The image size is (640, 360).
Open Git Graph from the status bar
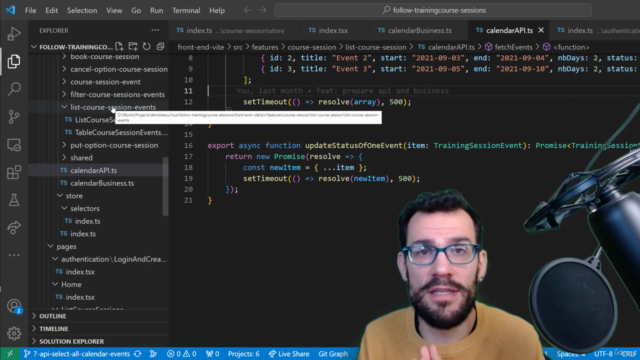point(333,354)
